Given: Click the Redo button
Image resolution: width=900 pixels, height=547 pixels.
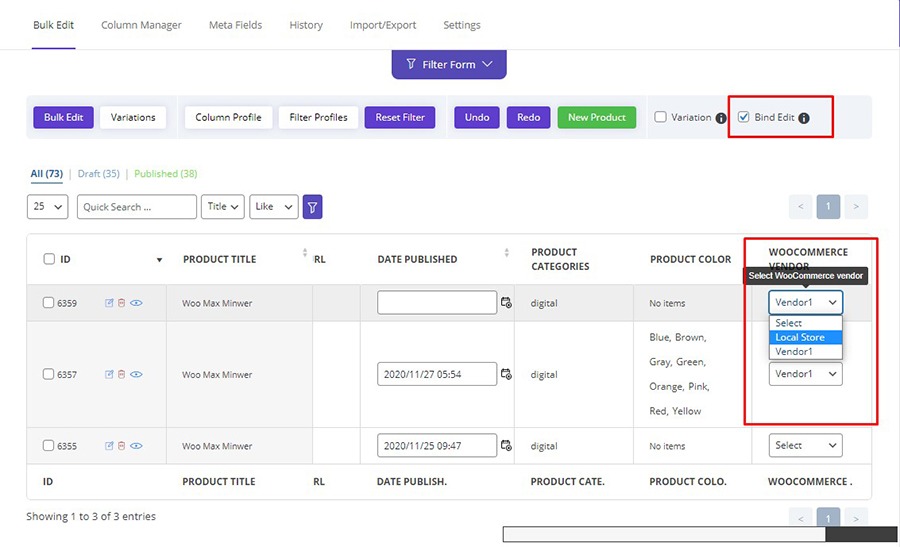Looking at the screenshot, I should 529,117.
